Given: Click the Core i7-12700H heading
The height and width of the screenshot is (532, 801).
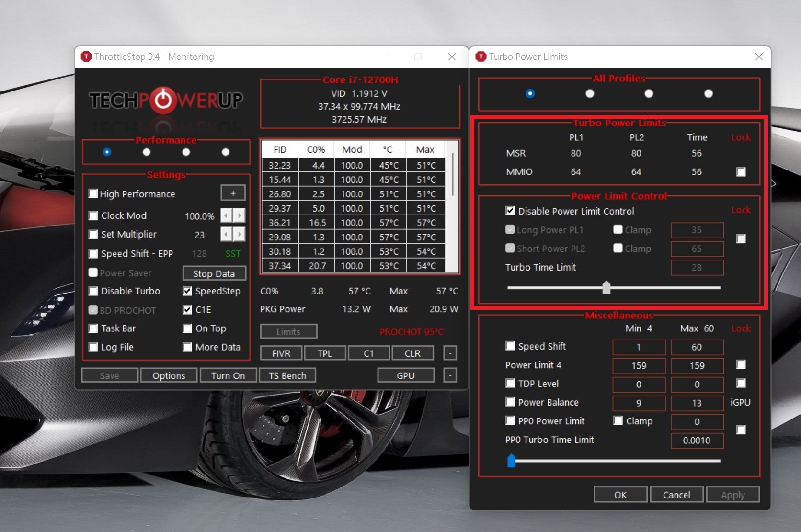Looking at the screenshot, I should (360, 79).
